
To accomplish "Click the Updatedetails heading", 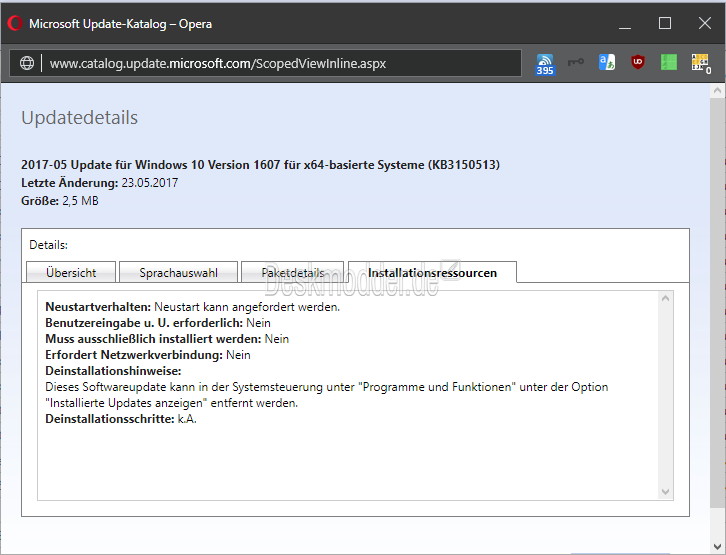I will coord(80,118).
